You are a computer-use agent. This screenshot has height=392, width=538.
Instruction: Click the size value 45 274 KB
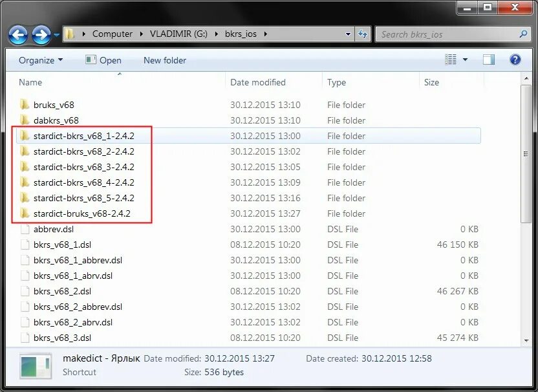tap(457, 338)
